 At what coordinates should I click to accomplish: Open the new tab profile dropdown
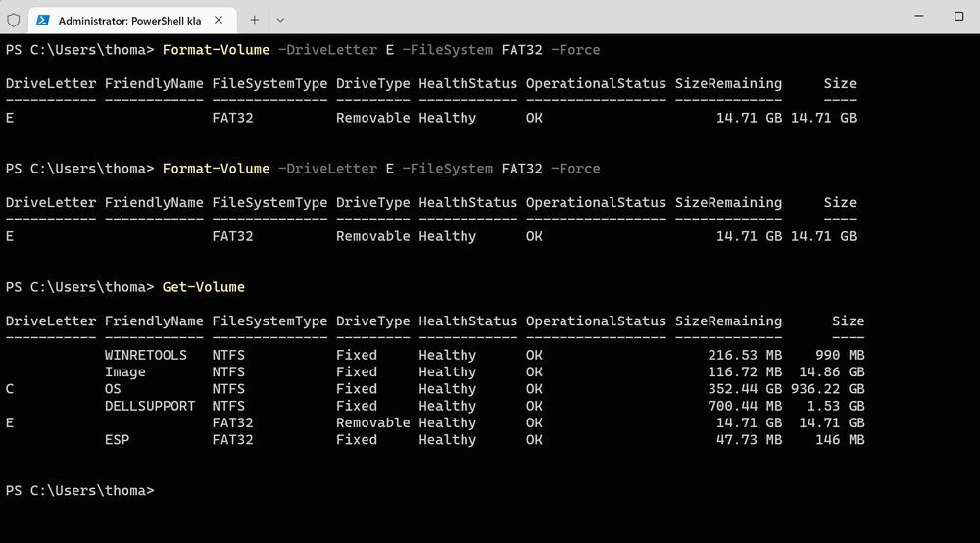(280, 20)
